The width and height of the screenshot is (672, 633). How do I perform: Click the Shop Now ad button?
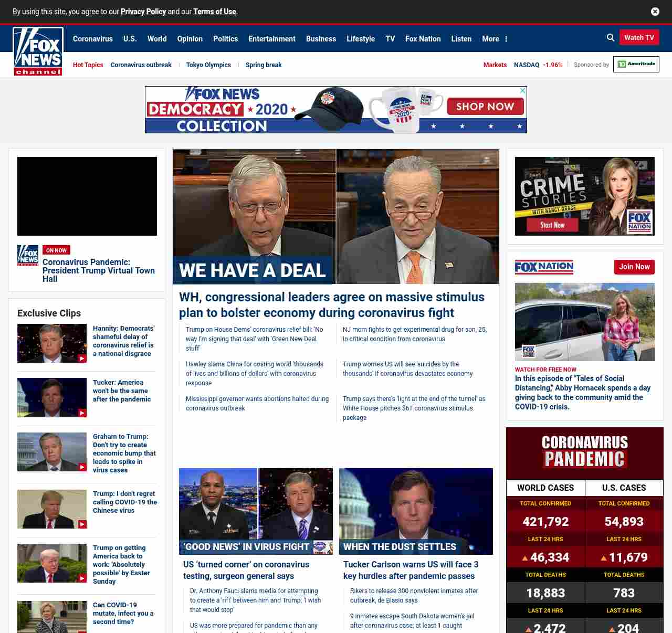[x=485, y=107]
